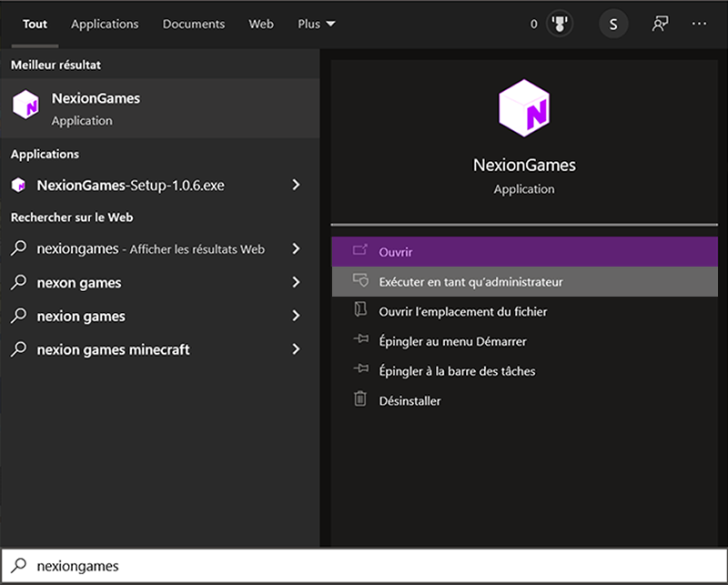
Task: Click the Ouvrir open-window icon
Action: (x=360, y=250)
